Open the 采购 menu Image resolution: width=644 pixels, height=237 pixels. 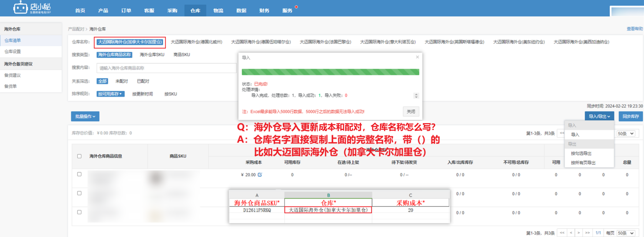(172, 10)
